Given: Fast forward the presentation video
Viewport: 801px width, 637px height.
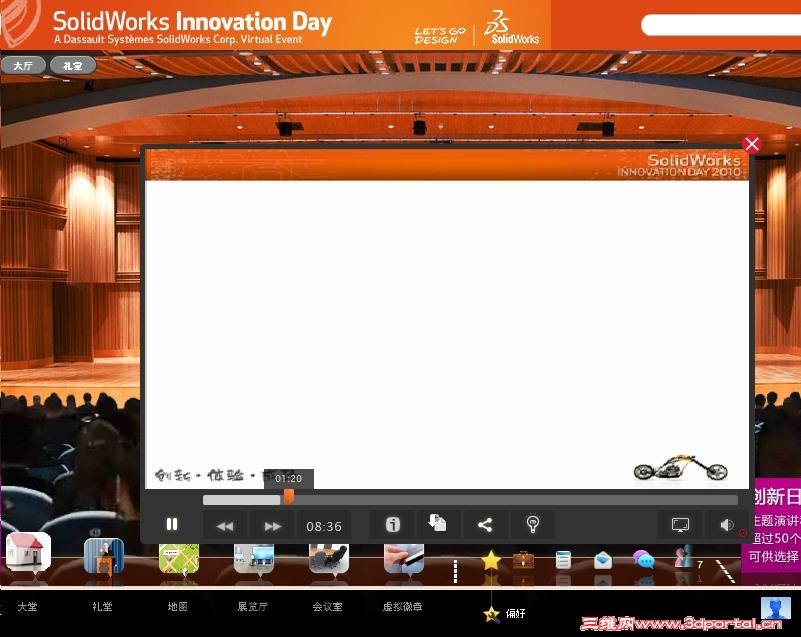Looking at the screenshot, I should (272, 526).
